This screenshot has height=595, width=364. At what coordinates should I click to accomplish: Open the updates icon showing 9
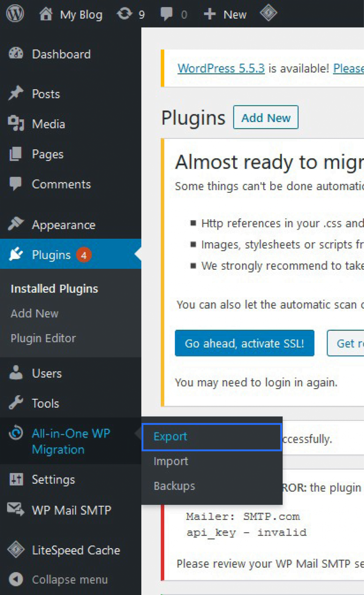click(125, 14)
